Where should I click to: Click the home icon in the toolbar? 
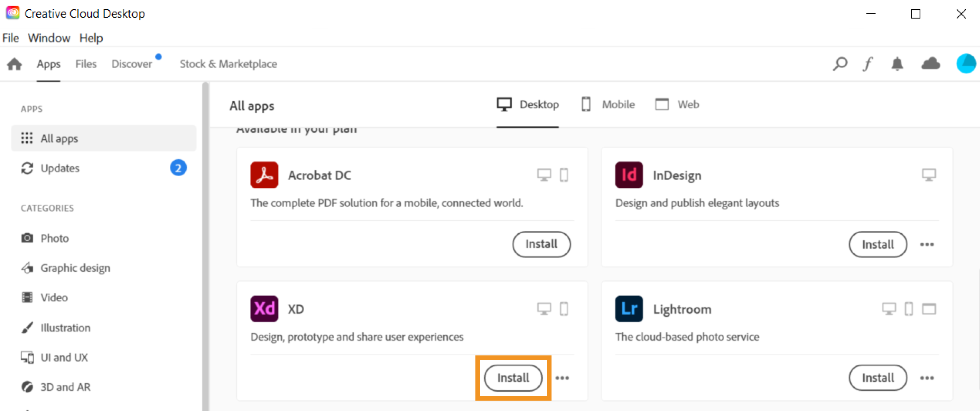pos(13,63)
